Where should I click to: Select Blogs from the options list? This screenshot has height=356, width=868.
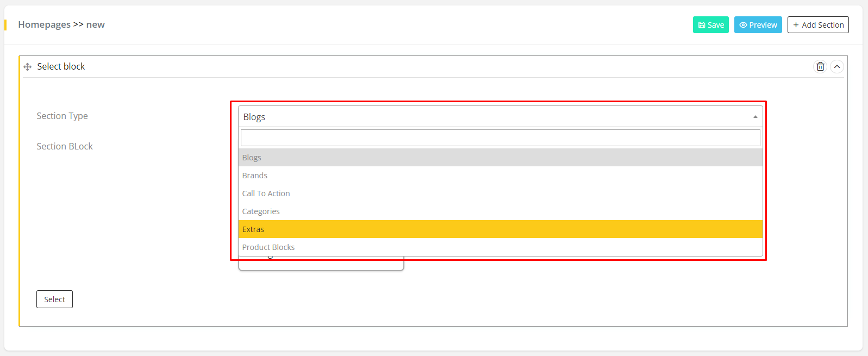pos(252,158)
